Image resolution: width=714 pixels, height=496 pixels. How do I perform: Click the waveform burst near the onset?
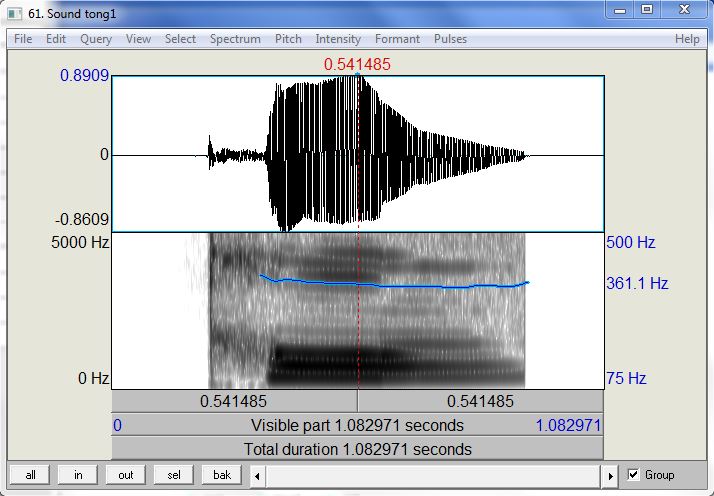[209, 152]
